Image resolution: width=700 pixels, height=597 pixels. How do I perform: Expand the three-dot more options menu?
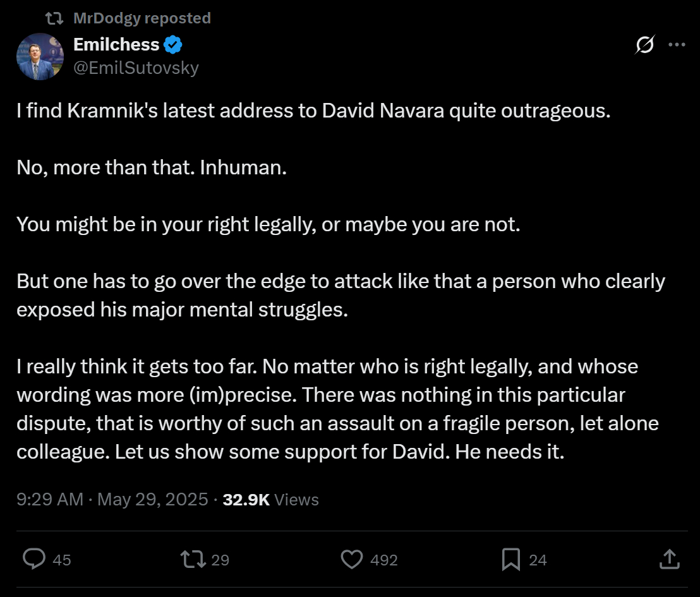pos(677,45)
